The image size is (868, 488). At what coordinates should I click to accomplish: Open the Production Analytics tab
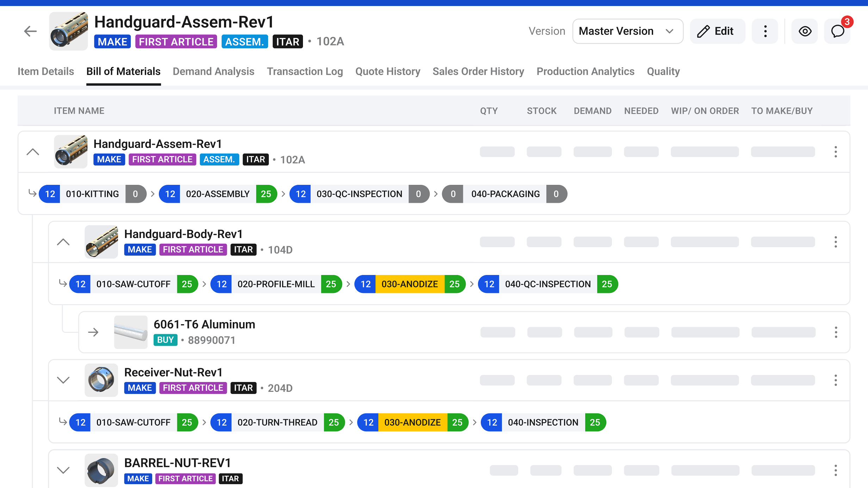point(585,71)
